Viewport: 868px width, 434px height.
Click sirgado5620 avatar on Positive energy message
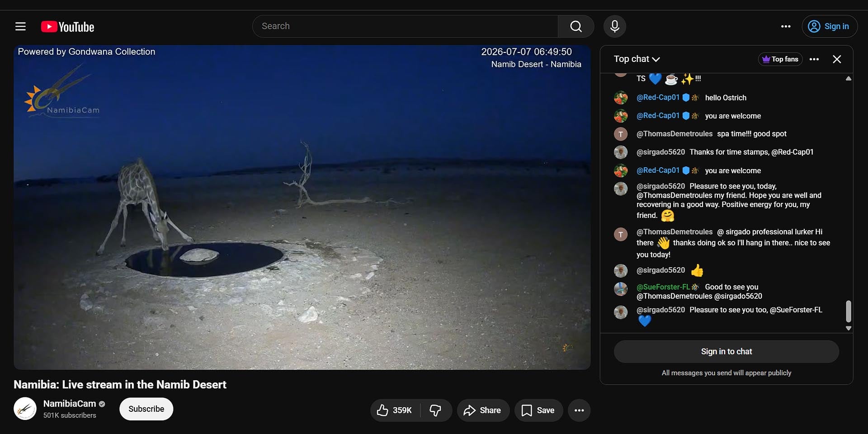coord(621,189)
